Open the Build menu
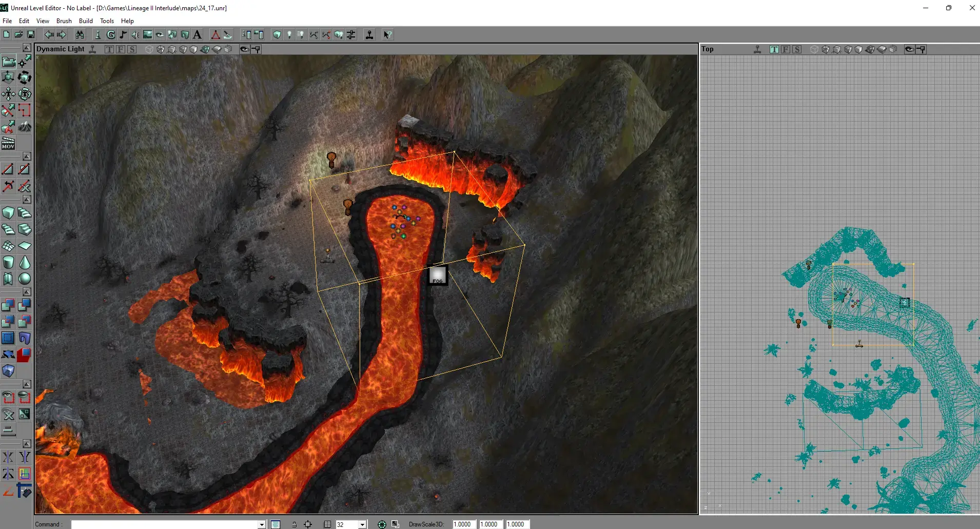 tap(86, 21)
